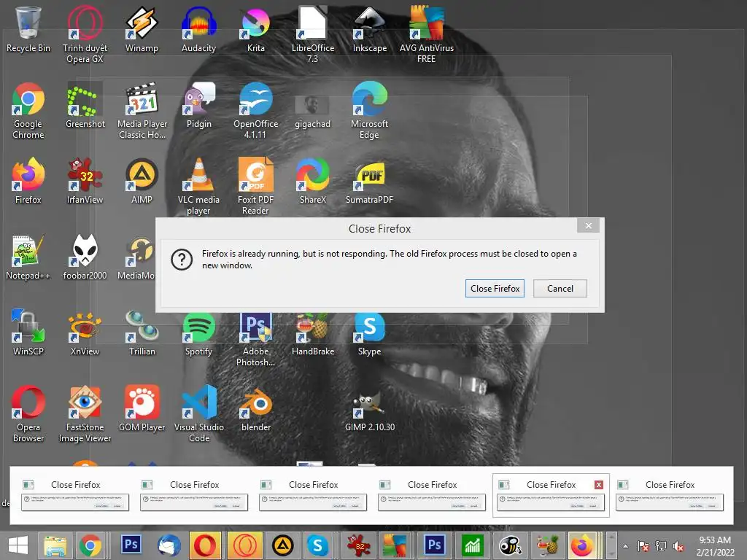Select the Microsoft Edge desktop icon
The height and width of the screenshot is (560, 747).
(370, 111)
